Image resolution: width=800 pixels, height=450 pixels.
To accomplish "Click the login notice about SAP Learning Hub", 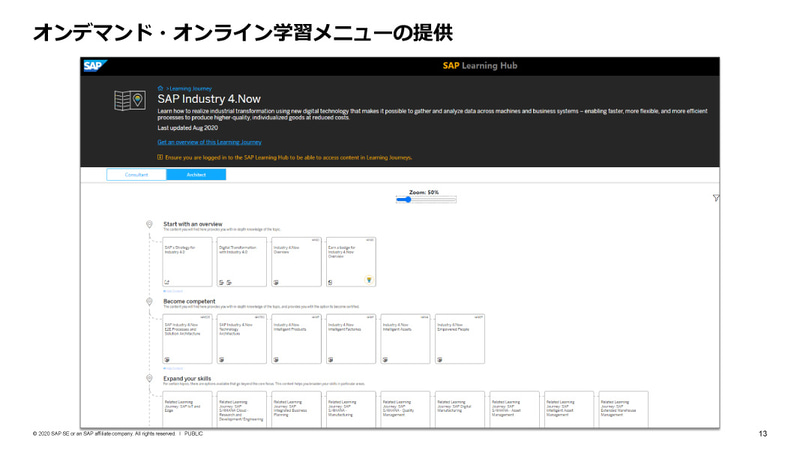I will click(x=288, y=157).
